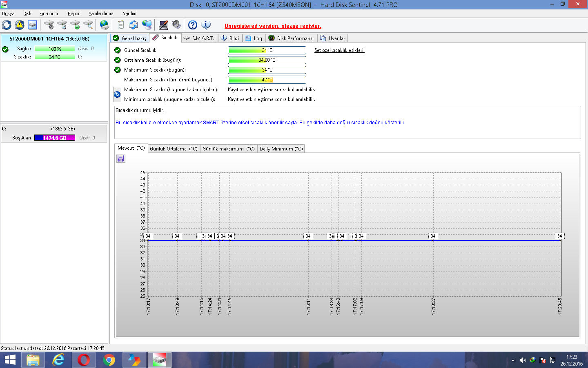Click the refresh icon with yellow warning
This screenshot has width=588, height=368.
[20, 25]
